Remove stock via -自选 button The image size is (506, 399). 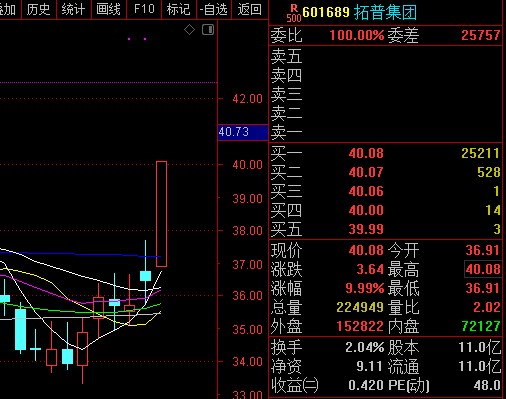(x=214, y=9)
